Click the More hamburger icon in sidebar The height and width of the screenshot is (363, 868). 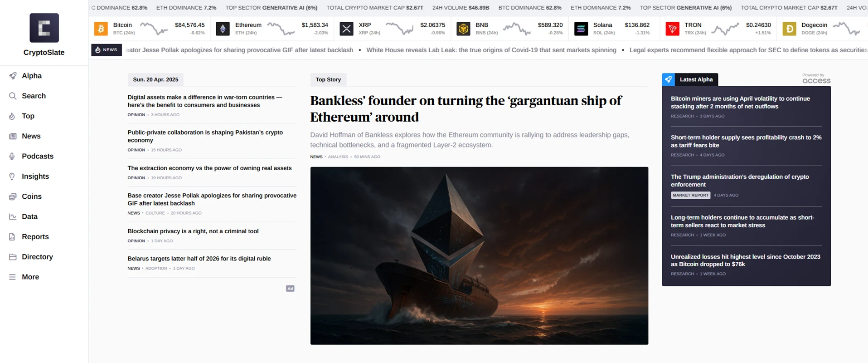(13, 277)
